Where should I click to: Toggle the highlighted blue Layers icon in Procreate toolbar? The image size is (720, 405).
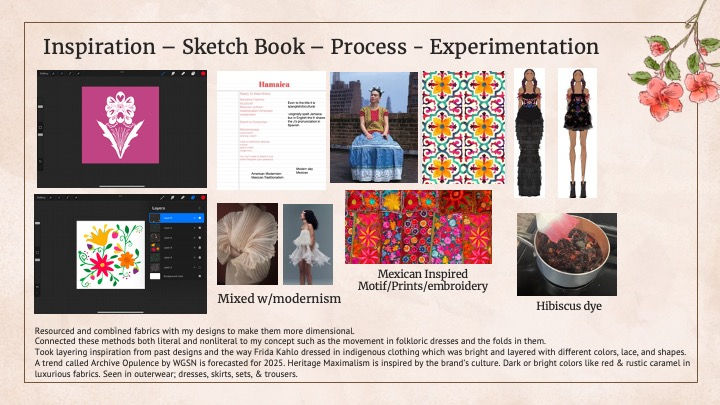(193, 197)
